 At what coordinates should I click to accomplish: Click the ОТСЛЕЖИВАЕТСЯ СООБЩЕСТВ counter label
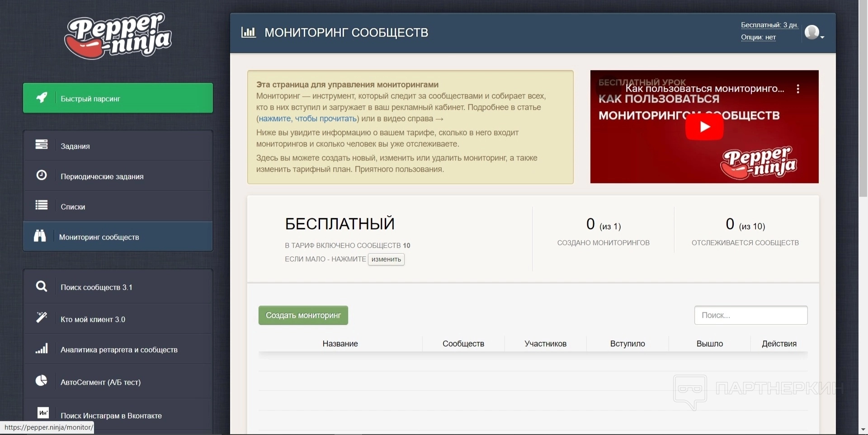pos(745,243)
